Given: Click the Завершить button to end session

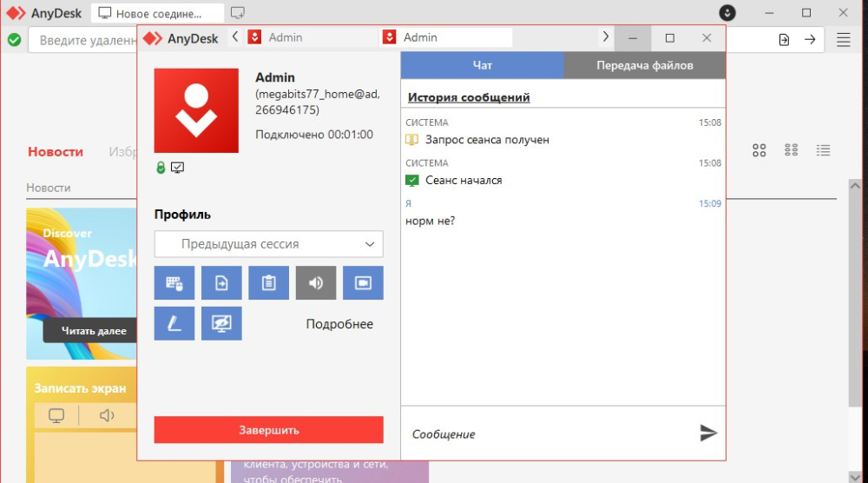Looking at the screenshot, I should [268, 430].
